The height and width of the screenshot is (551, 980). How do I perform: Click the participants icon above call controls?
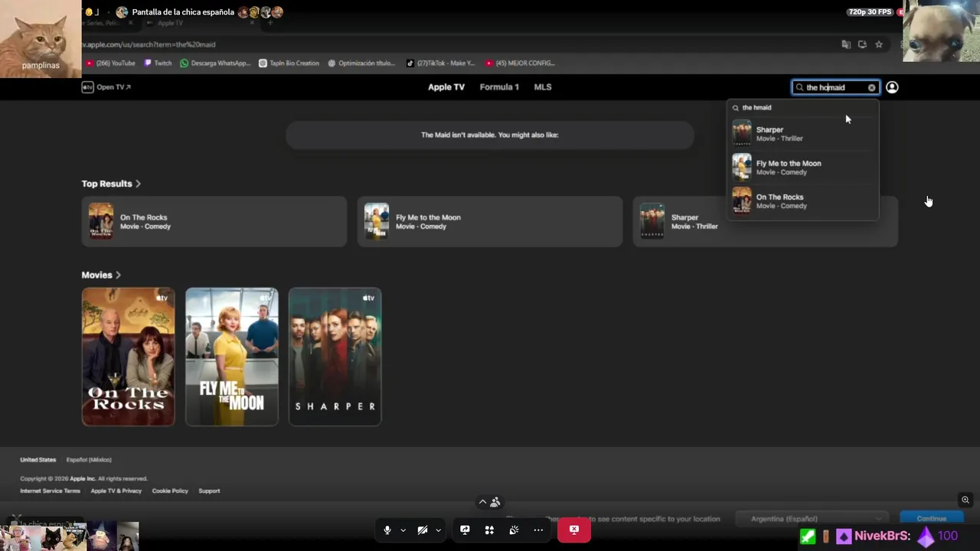pos(495,502)
